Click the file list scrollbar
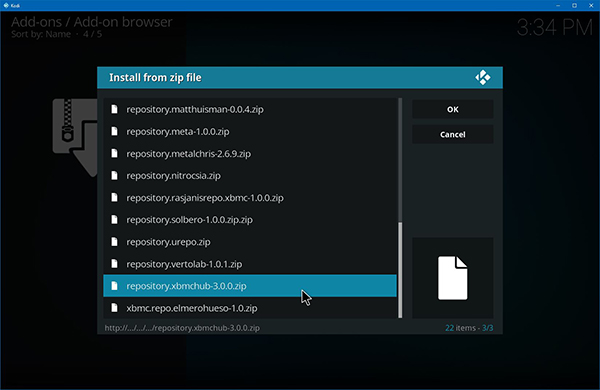 [x=400, y=208]
